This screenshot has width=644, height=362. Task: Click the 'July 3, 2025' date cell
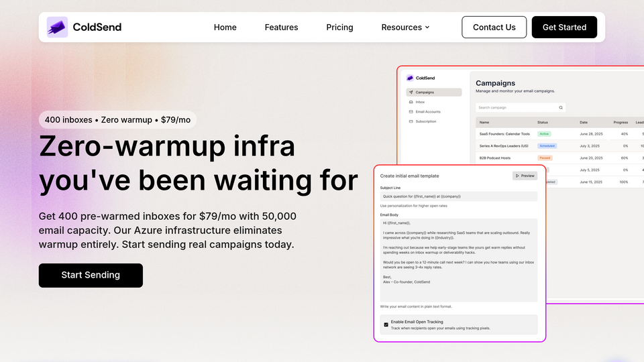point(590,145)
